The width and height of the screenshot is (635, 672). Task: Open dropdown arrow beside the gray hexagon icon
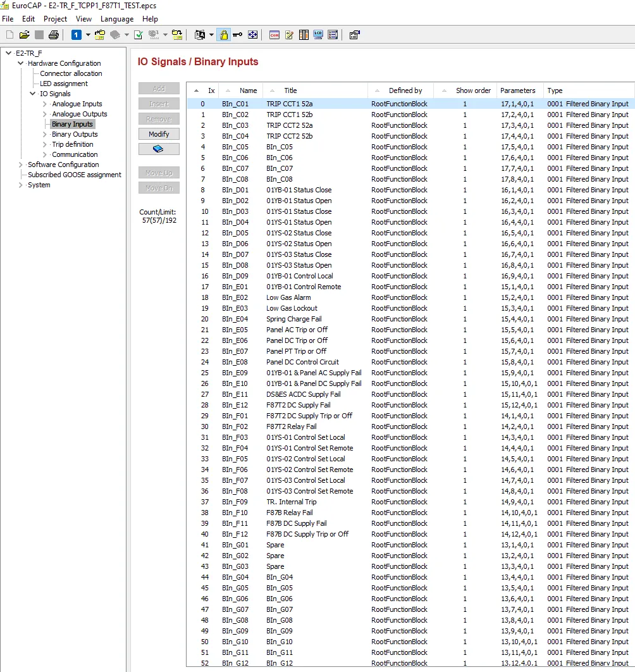click(x=126, y=35)
